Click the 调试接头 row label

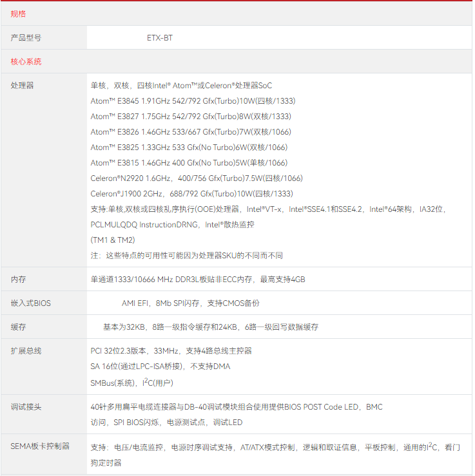(x=26, y=407)
